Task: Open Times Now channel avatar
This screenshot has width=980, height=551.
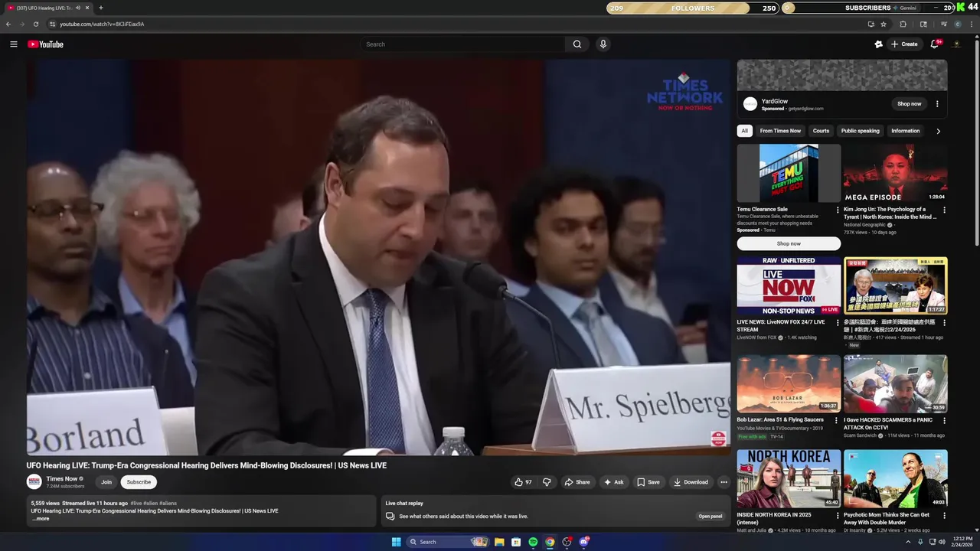Action: click(x=34, y=482)
